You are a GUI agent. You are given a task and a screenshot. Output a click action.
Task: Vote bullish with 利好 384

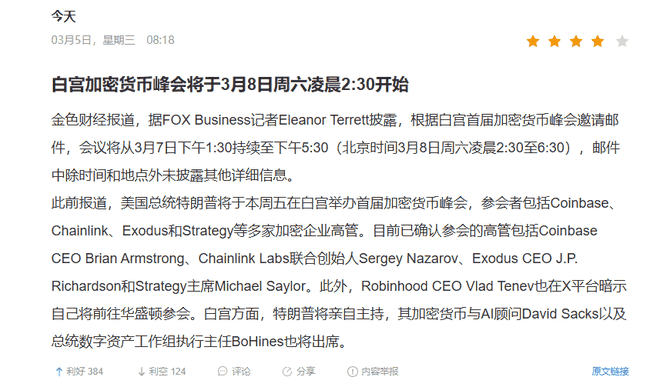[79, 372]
